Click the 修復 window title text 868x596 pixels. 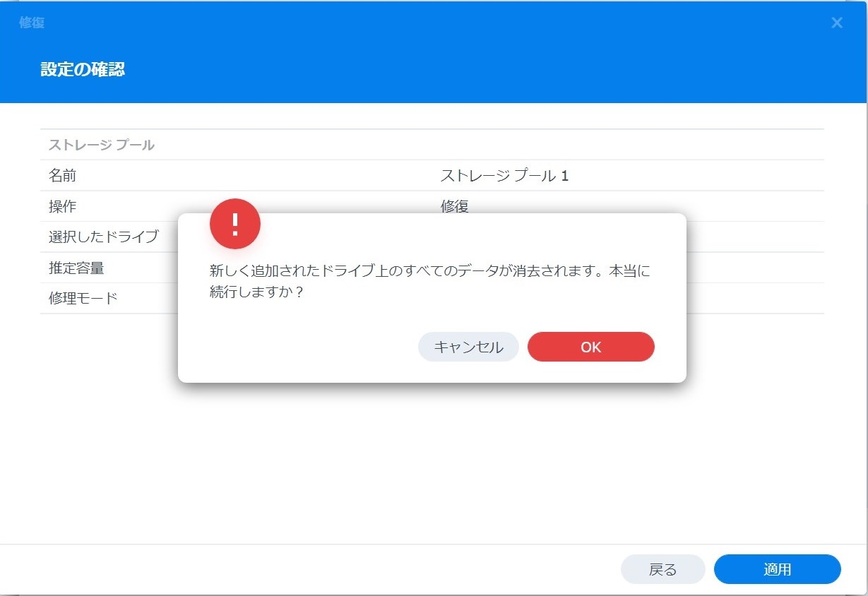pos(32,23)
